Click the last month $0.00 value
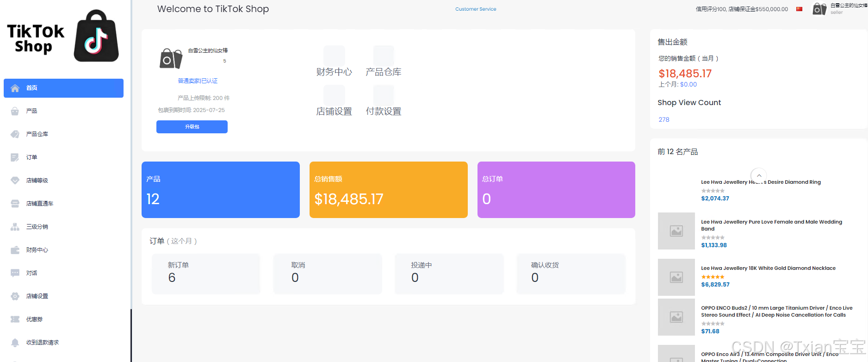 tap(688, 85)
